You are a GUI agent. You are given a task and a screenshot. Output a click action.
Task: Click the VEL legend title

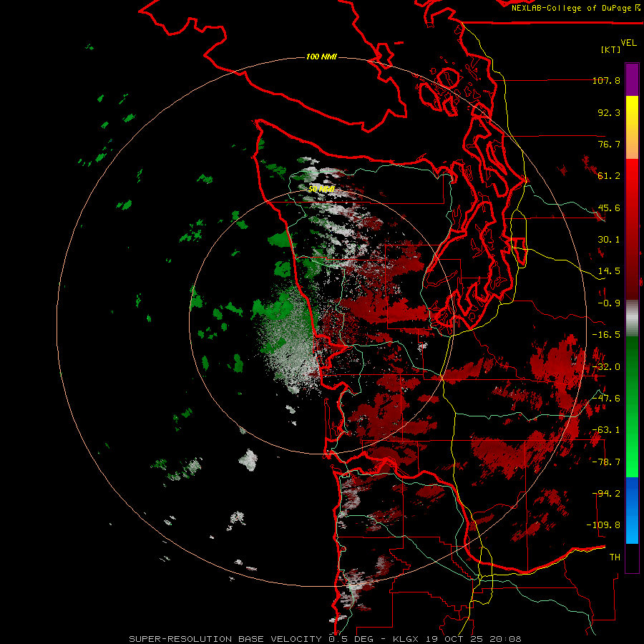628,43
